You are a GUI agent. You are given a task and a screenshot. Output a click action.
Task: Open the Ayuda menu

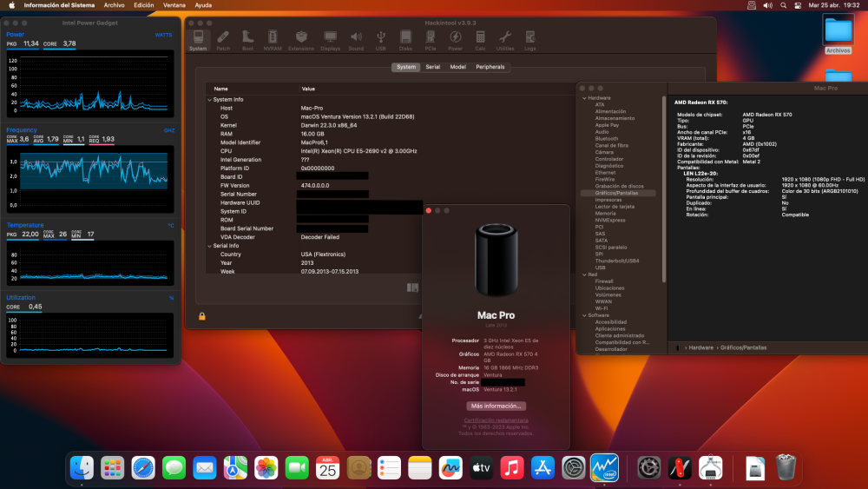pyautogui.click(x=203, y=5)
